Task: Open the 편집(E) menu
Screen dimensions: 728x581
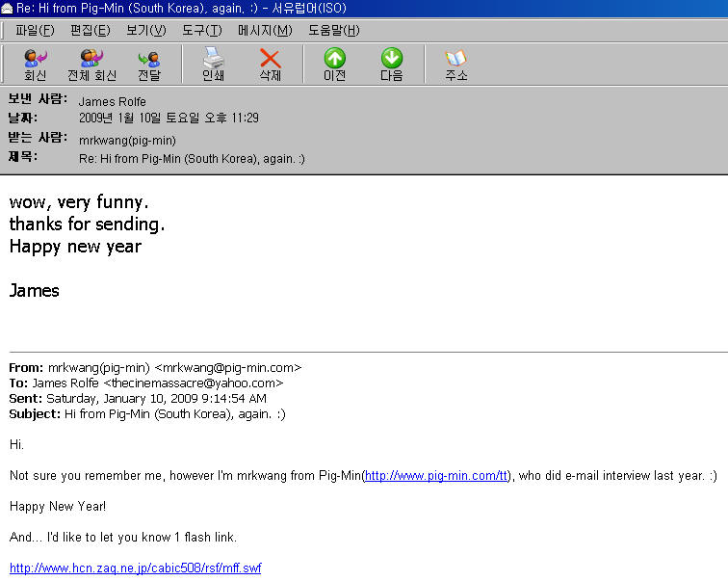Action: (90, 30)
